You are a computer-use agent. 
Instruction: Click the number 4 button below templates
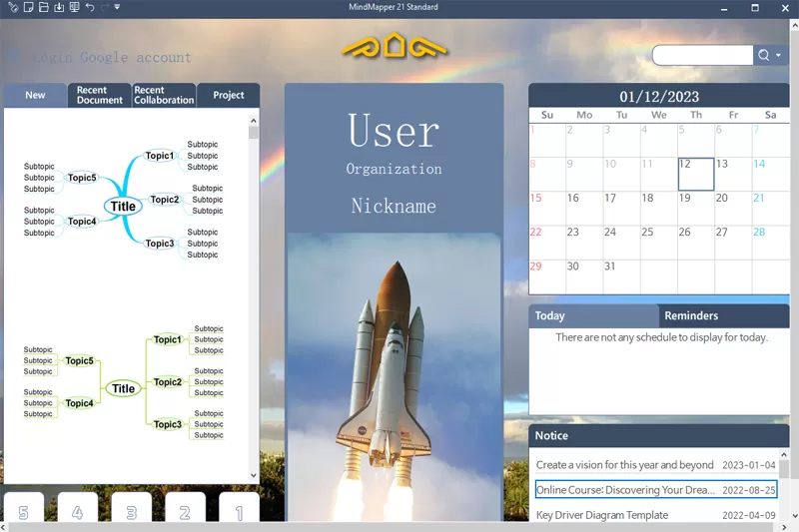(x=78, y=508)
